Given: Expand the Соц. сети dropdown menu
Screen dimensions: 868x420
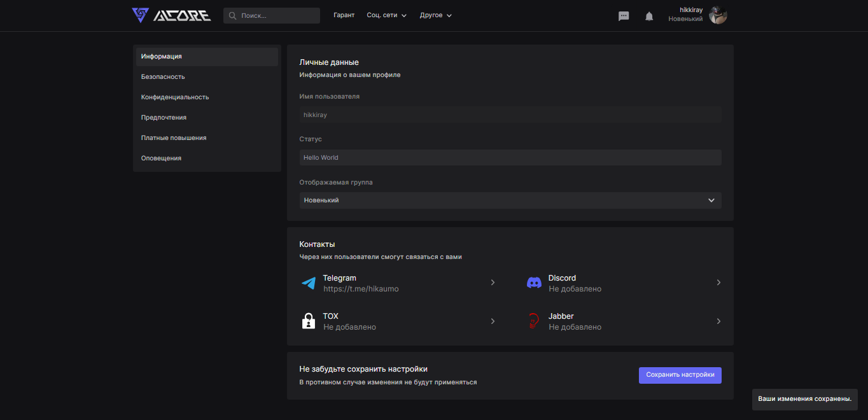Looking at the screenshot, I should [386, 15].
